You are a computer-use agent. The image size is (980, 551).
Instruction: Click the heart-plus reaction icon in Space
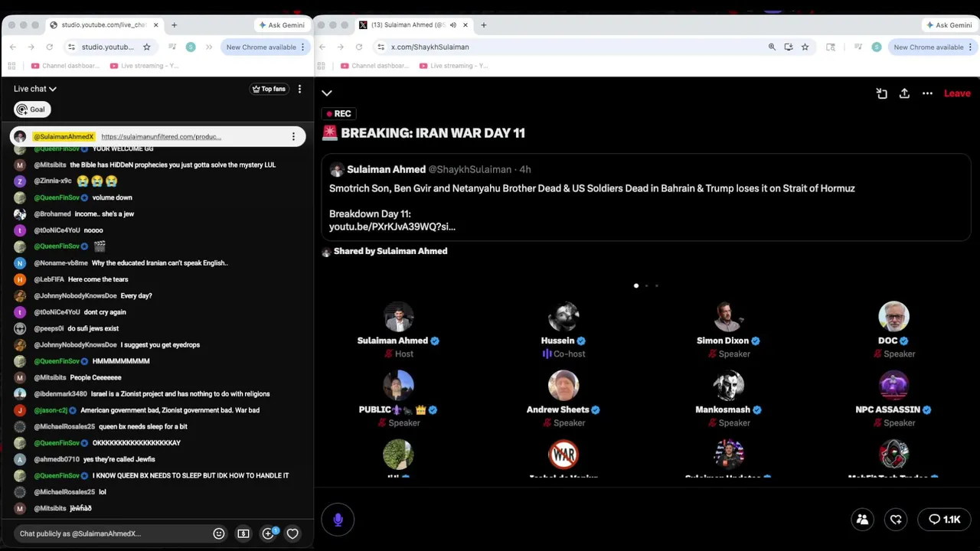[x=896, y=520]
